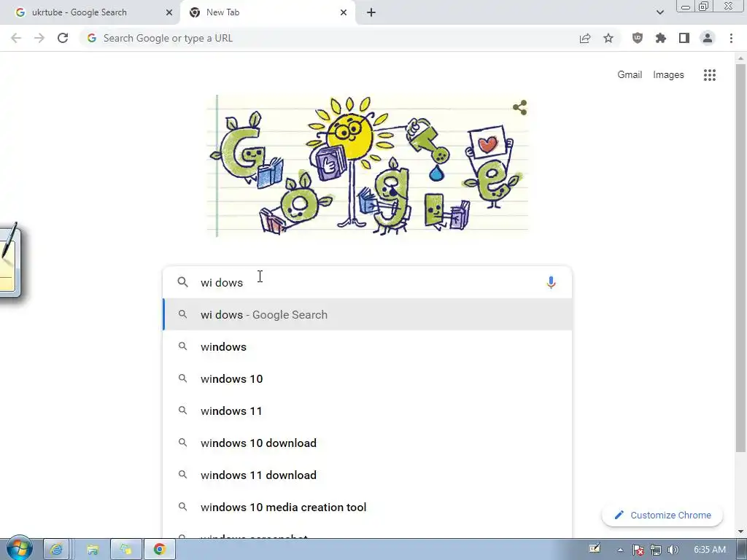Open Windows Explorer folder from taskbar
This screenshot has width=747, height=560.
(93, 550)
